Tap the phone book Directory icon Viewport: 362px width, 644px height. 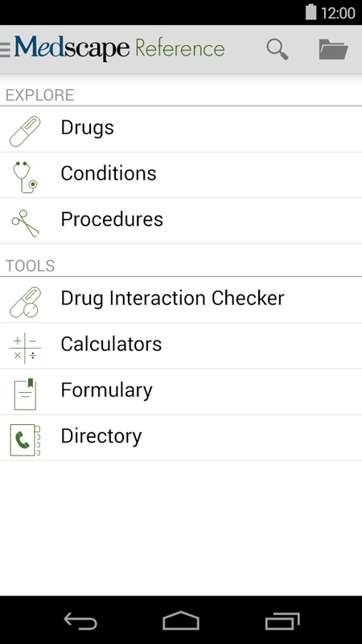coord(25,440)
